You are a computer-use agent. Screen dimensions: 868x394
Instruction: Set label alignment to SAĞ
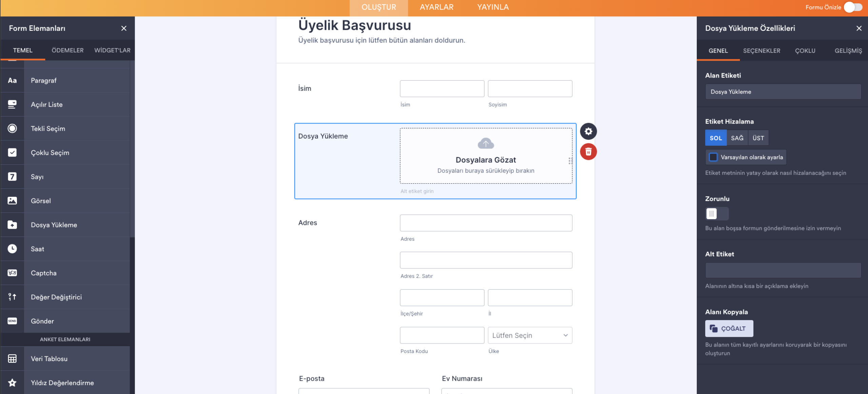coord(737,138)
